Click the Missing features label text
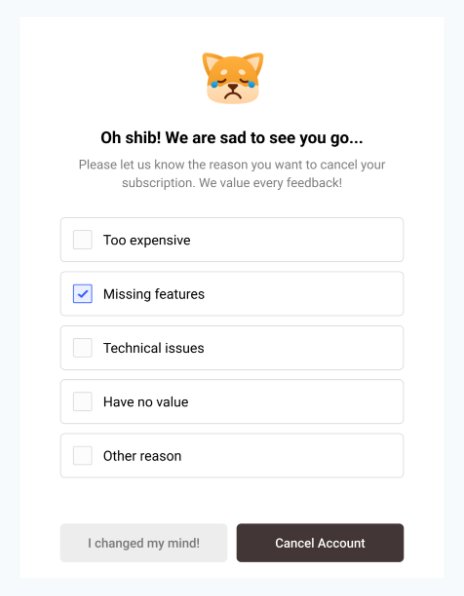The height and width of the screenshot is (596, 464). (154, 294)
